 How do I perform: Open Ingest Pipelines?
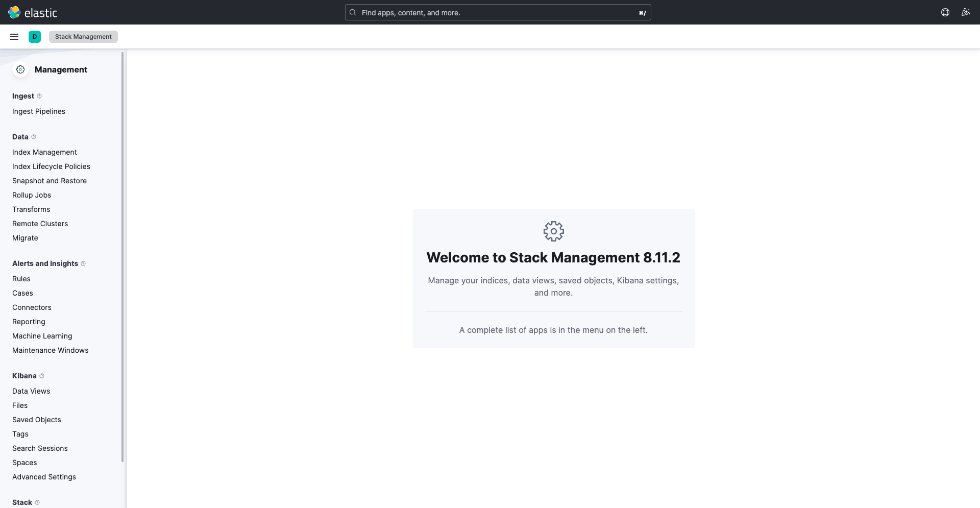pos(39,111)
